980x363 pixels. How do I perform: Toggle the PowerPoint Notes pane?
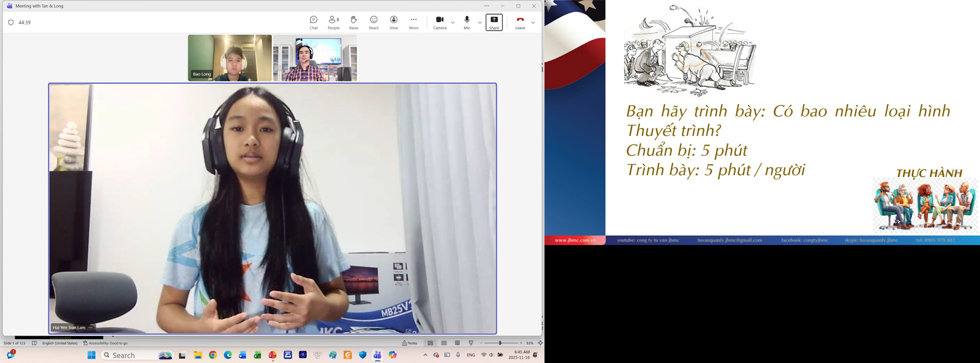pos(410,343)
